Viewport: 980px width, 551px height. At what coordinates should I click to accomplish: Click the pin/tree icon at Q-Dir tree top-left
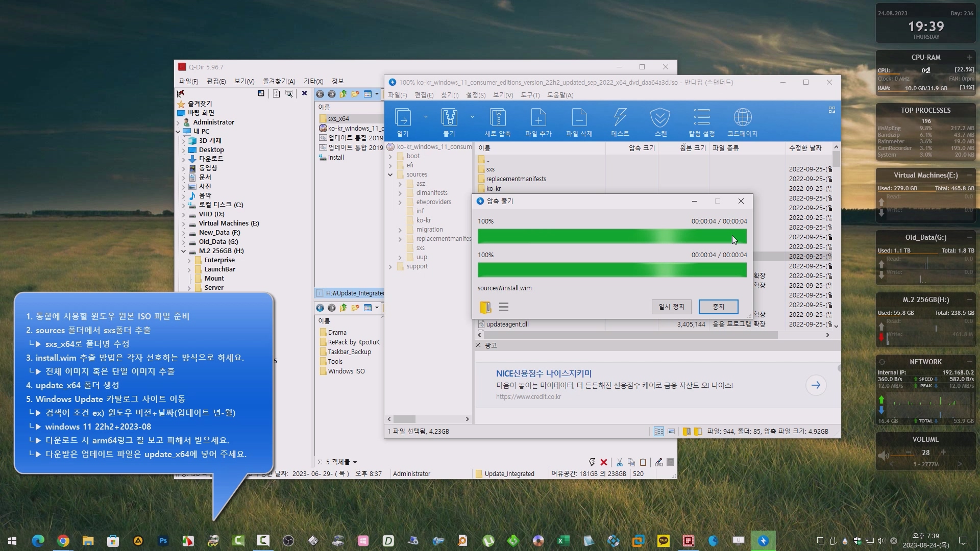180,93
